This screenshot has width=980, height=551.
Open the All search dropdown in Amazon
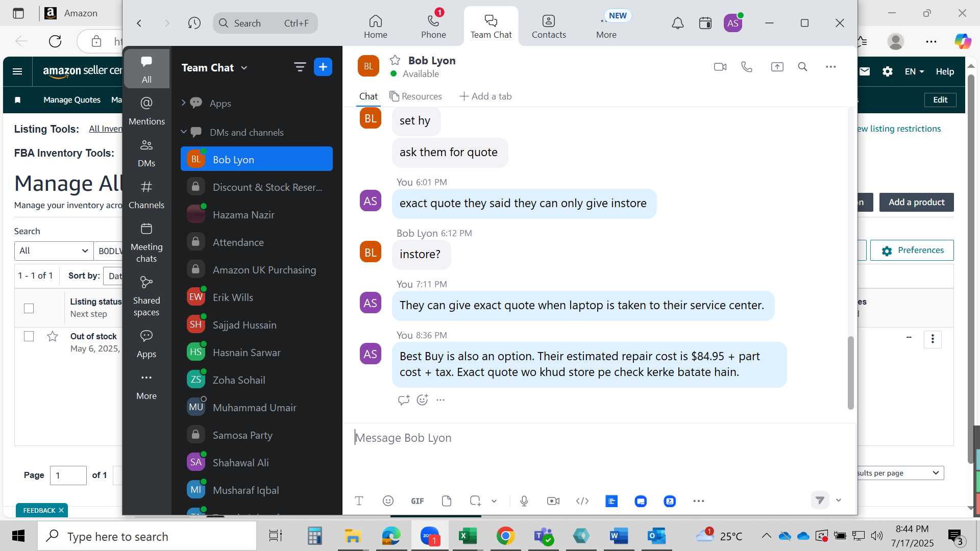click(54, 251)
